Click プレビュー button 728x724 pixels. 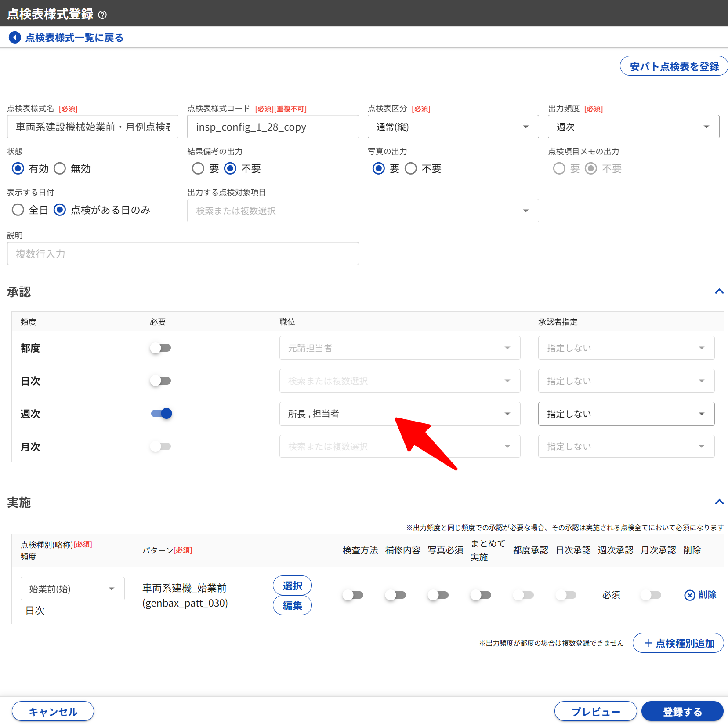[x=595, y=712]
